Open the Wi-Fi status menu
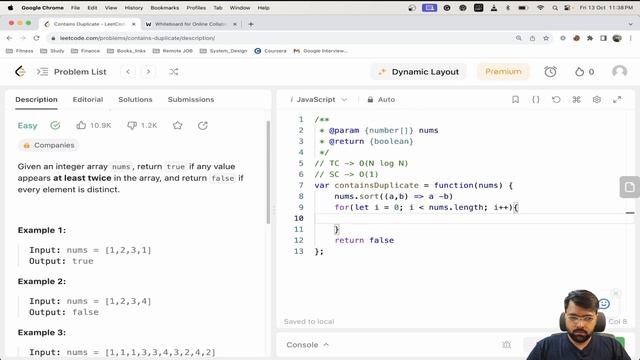Image resolution: width=640 pixels, height=360 pixels. (x=540, y=8)
